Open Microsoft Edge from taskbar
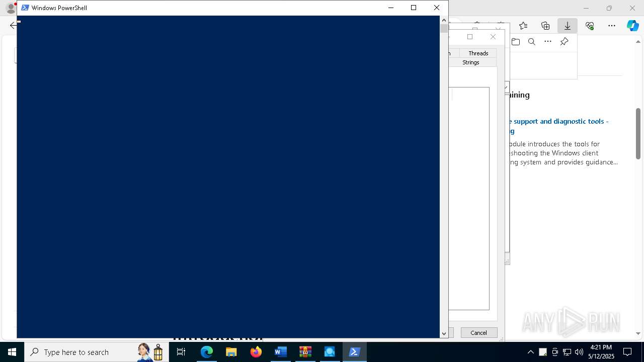Screen dimensions: 644x362 click(x=207, y=352)
